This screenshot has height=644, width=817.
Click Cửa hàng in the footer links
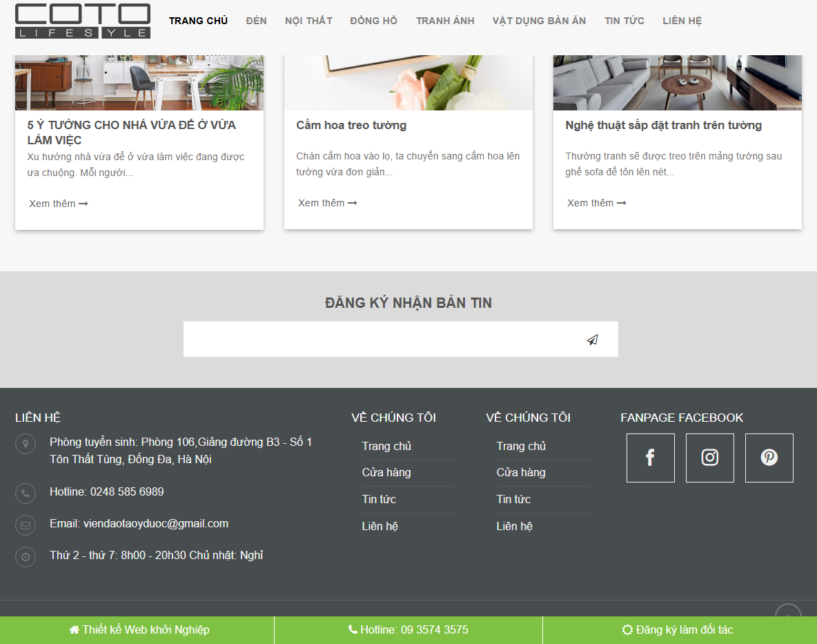tap(386, 472)
